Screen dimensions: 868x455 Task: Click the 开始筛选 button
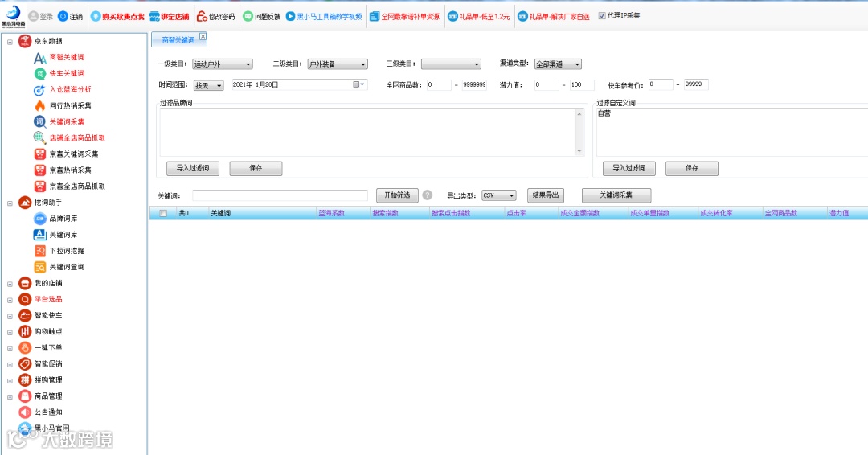(x=397, y=195)
